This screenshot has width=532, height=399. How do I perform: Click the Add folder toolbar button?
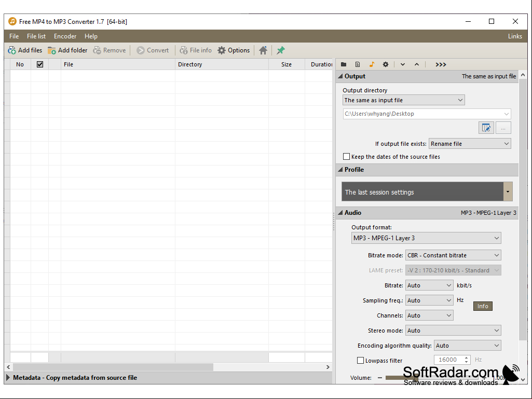click(x=67, y=50)
